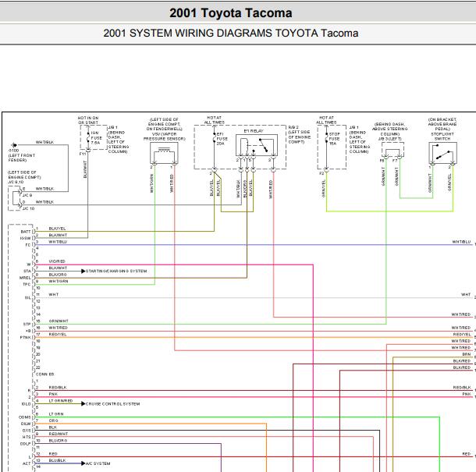
Task: Click the arrowhead pointing to CRUISE CONTROL SYSTEM
Action: pos(83,403)
